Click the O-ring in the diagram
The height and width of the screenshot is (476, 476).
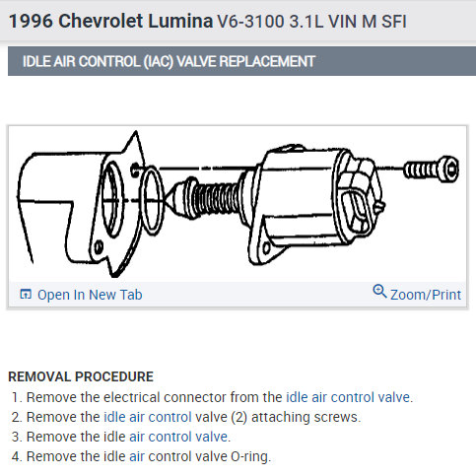coord(152,200)
